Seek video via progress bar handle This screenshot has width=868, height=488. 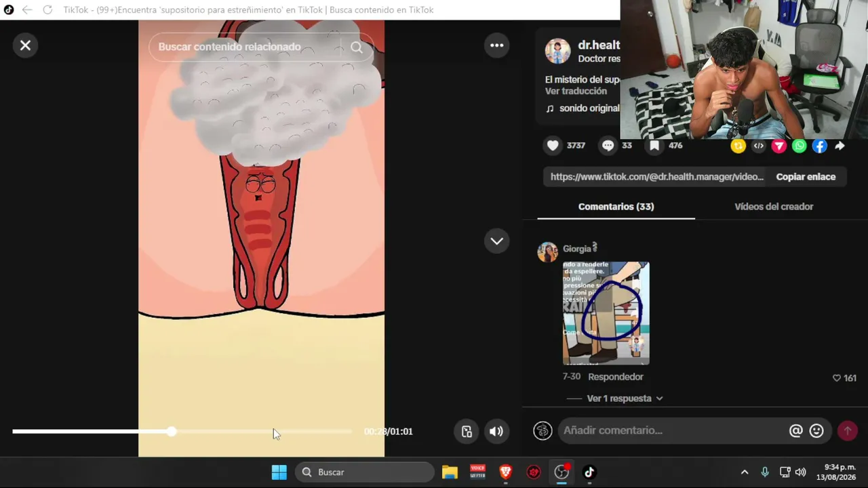(x=172, y=431)
